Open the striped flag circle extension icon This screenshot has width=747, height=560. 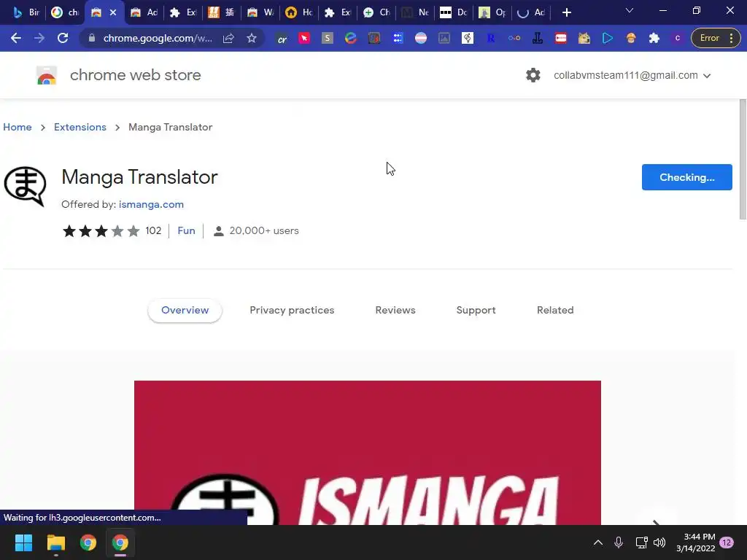click(421, 38)
